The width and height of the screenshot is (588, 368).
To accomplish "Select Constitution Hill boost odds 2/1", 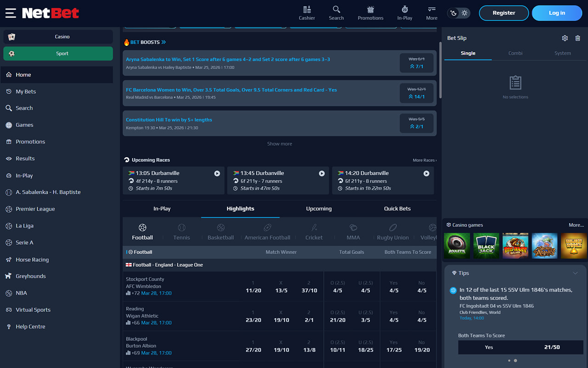I will click(417, 123).
